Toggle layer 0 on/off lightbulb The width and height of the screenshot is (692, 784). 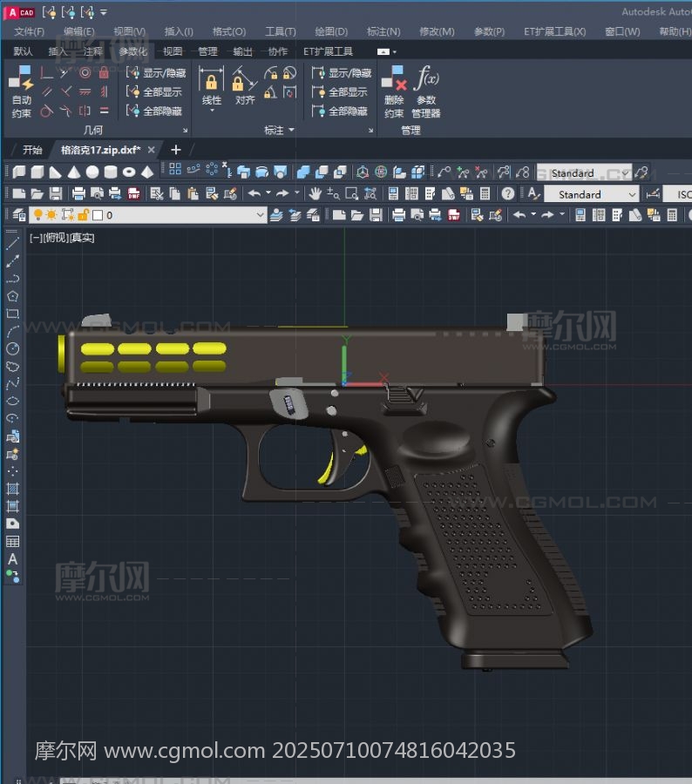pyautogui.click(x=37, y=215)
